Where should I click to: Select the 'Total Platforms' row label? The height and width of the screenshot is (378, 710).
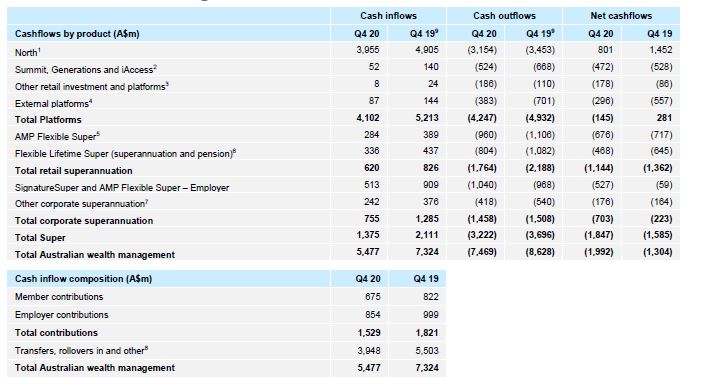pyautogui.click(x=48, y=120)
